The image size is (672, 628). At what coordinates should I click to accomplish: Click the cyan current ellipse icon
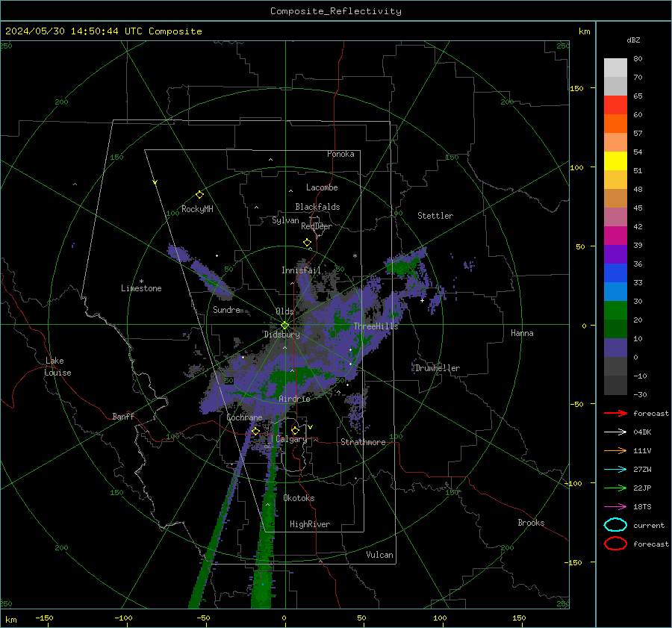click(615, 525)
